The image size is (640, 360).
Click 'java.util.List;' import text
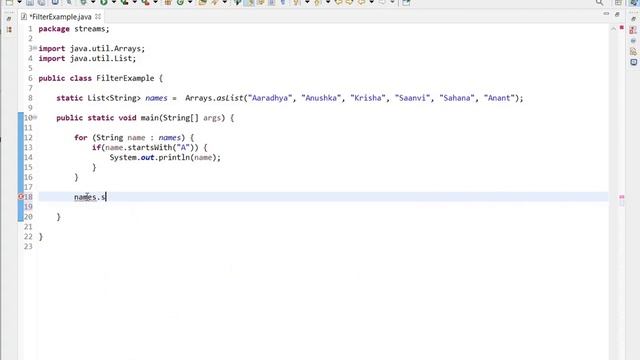click(x=103, y=58)
